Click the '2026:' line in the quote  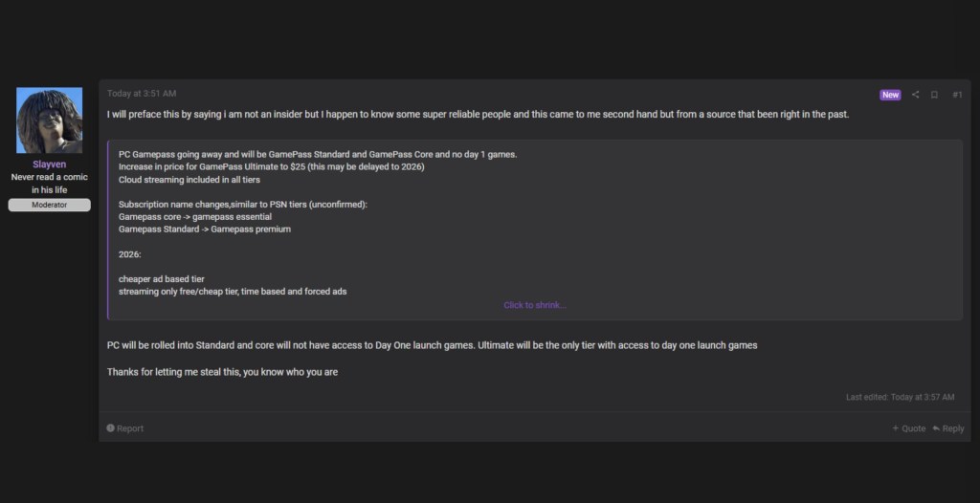point(130,254)
